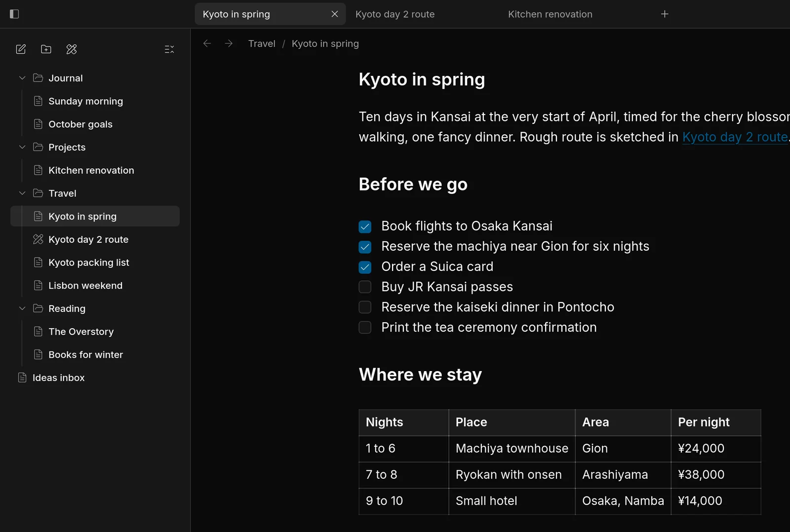The width and height of the screenshot is (790, 532).
Task: Create a new note with the pencil icon
Action: [21, 49]
